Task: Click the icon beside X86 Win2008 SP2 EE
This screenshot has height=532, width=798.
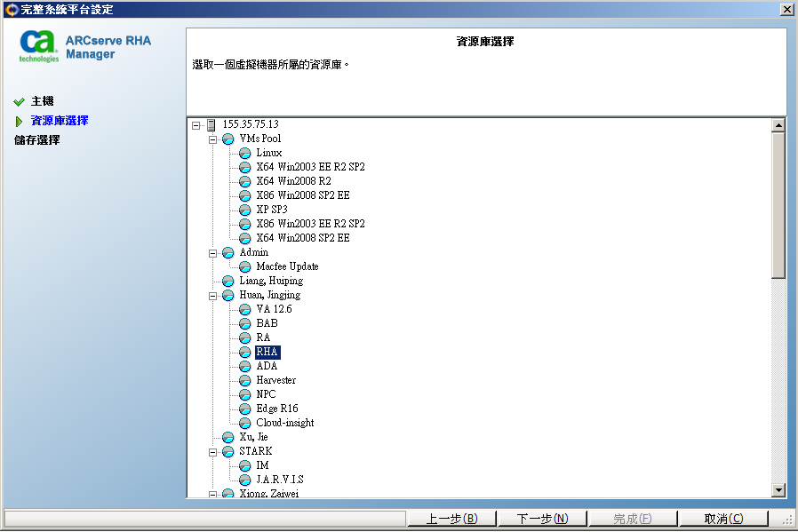Action: (x=244, y=195)
